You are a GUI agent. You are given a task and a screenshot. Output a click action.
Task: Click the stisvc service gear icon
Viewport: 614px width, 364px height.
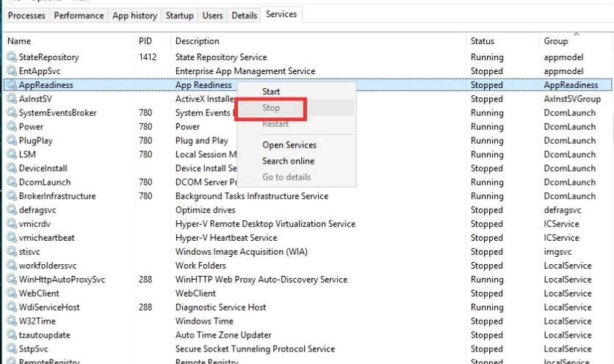click(12, 251)
